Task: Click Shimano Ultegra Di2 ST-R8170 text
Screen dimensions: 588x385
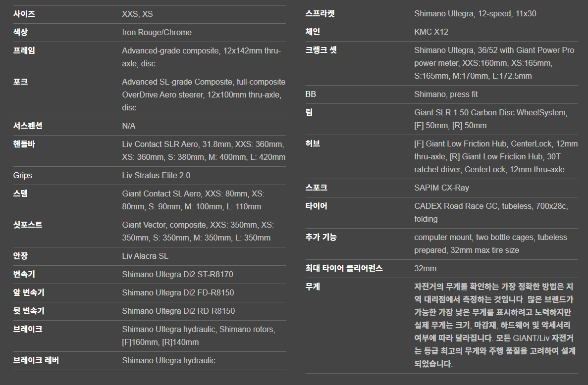Action: 177,275
